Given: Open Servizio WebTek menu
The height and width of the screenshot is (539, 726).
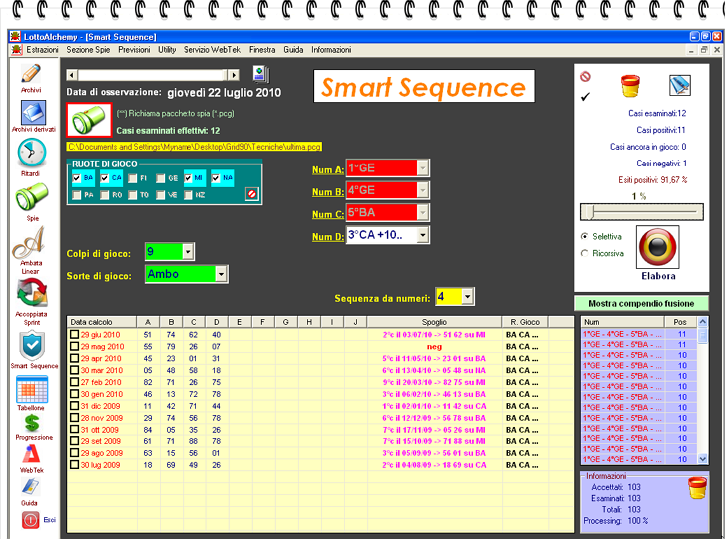Looking at the screenshot, I should [212, 50].
